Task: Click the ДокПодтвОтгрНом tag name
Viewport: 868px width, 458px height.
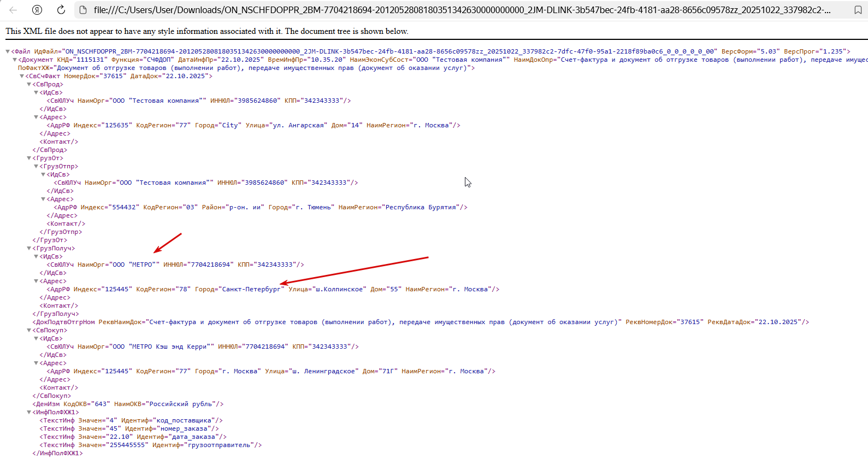Action: click(x=66, y=322)
